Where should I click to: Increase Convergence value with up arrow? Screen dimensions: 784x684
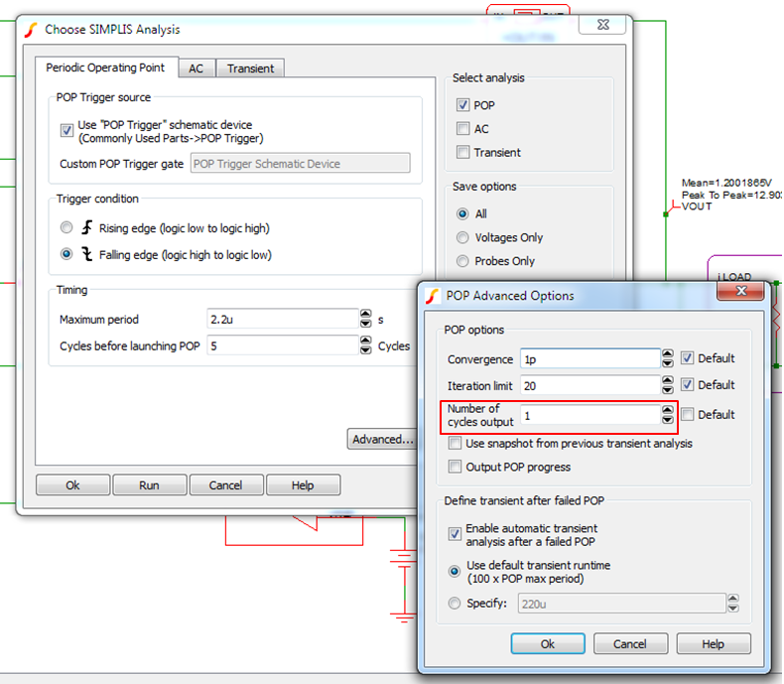tap(668, 354)
